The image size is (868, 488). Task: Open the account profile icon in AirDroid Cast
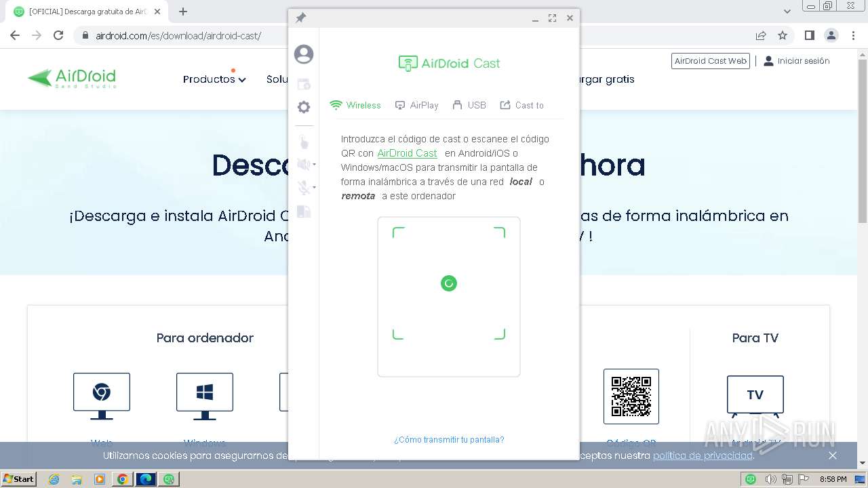tap(304, 54)
